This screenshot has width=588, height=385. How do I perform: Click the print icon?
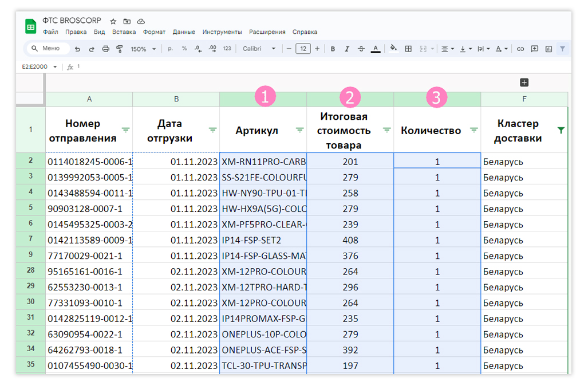coord(106,49)
